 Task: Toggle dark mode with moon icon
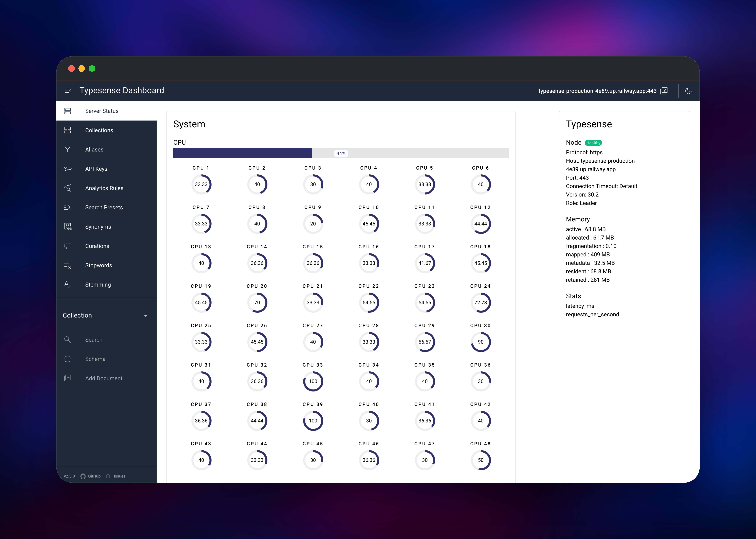(x=688, y=91)
